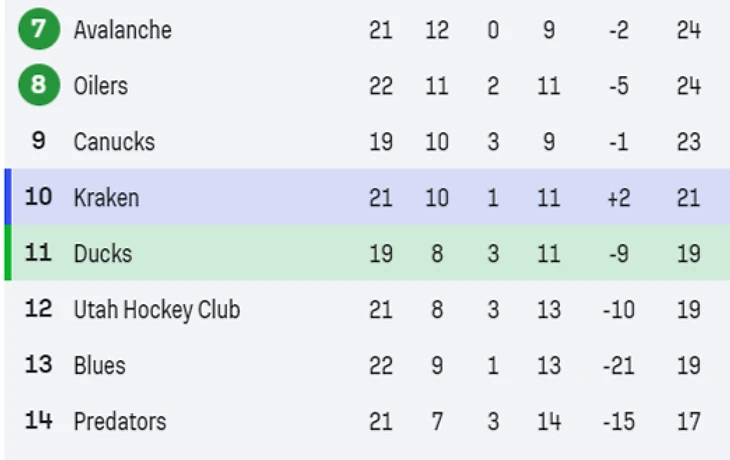Click the green rank 8 badge
Screen dimensions: 730x460
coord(38,85)
